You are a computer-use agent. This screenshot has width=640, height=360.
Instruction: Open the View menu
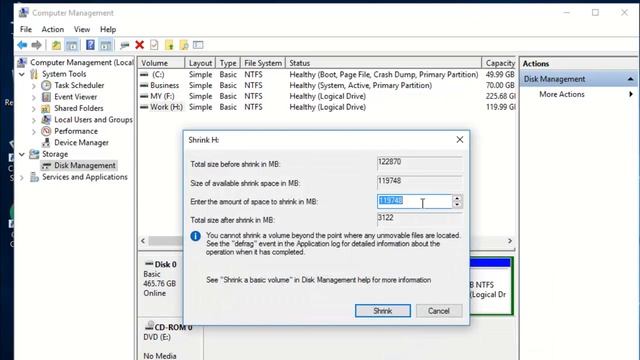coord(82,29)
